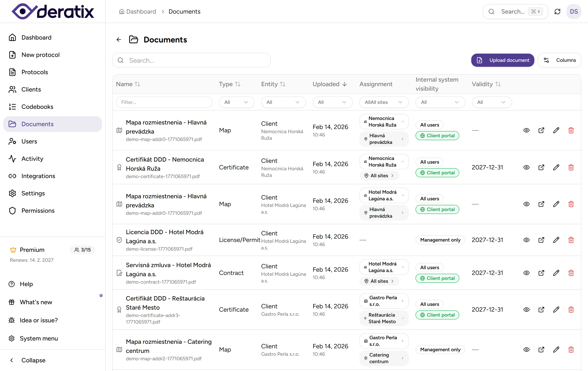
Task: Go to Protocols in sidebar
Action: pos(35,72)
